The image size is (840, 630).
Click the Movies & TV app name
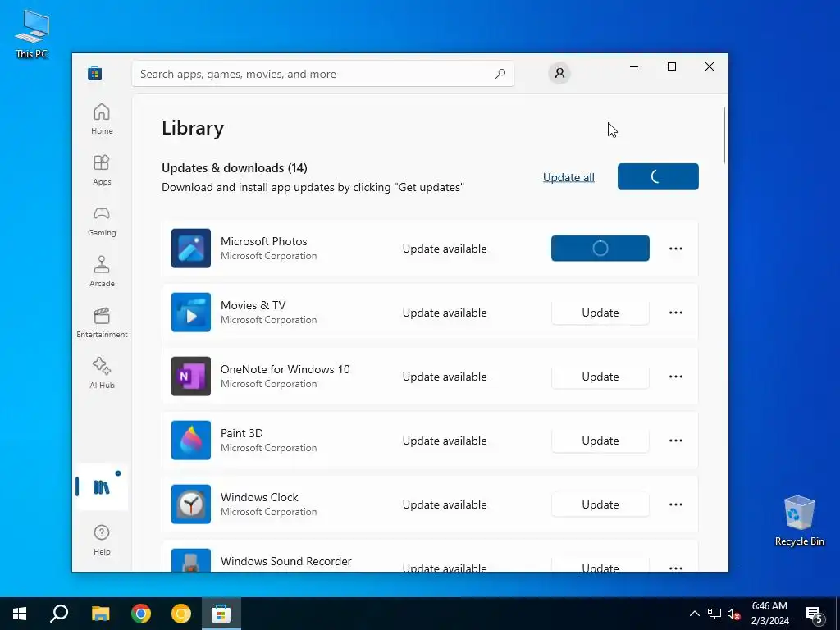[253, 305]
